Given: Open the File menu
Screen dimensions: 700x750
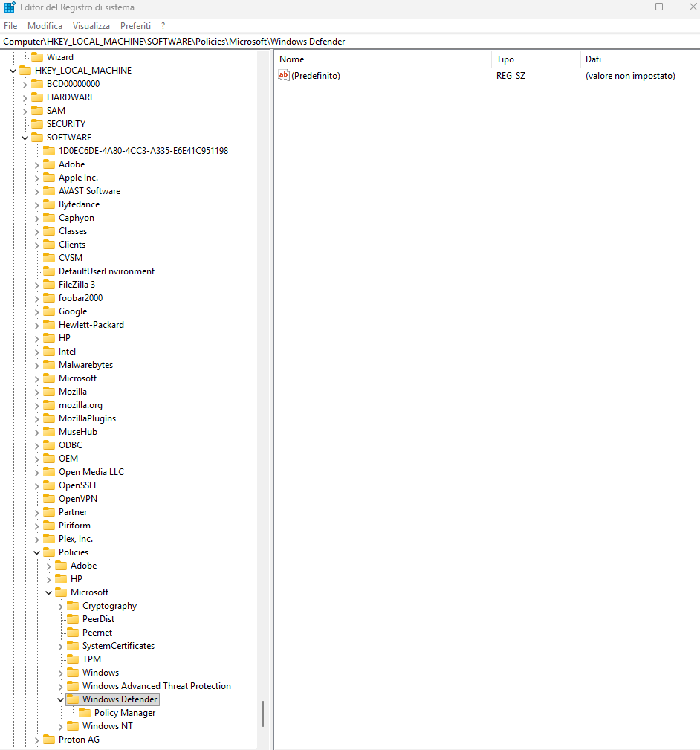Looking at the screenshot, I should [10, 26].
